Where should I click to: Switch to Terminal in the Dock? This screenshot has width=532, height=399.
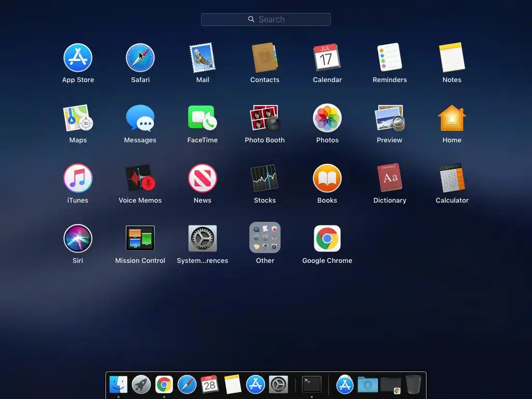click(312, 384)
